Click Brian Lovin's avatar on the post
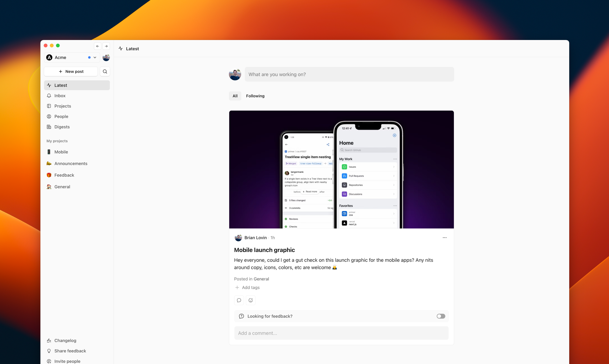This screenshot has width=609, height=364. (x=238, y=238)
